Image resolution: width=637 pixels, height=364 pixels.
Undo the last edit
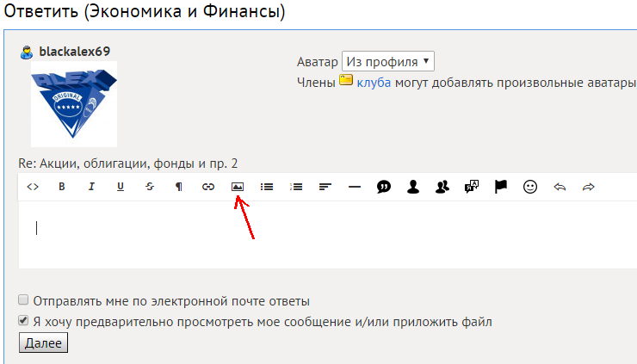click(x=560, y=187)
